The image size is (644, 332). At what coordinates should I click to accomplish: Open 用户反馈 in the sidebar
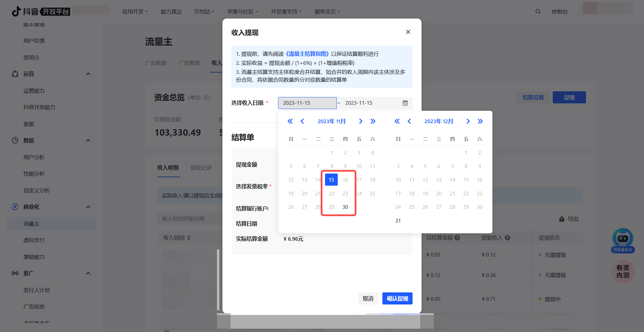click(x=34, y=41)
